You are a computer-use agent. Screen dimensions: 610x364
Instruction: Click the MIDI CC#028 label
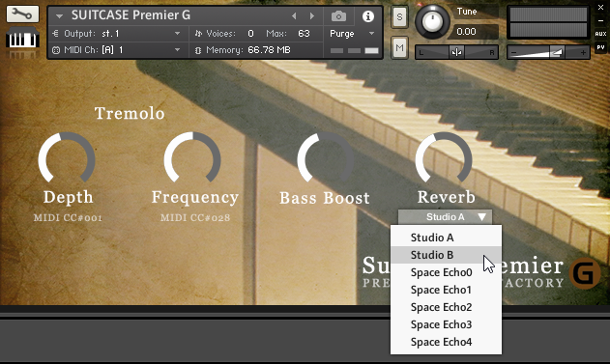coord(195,218)
